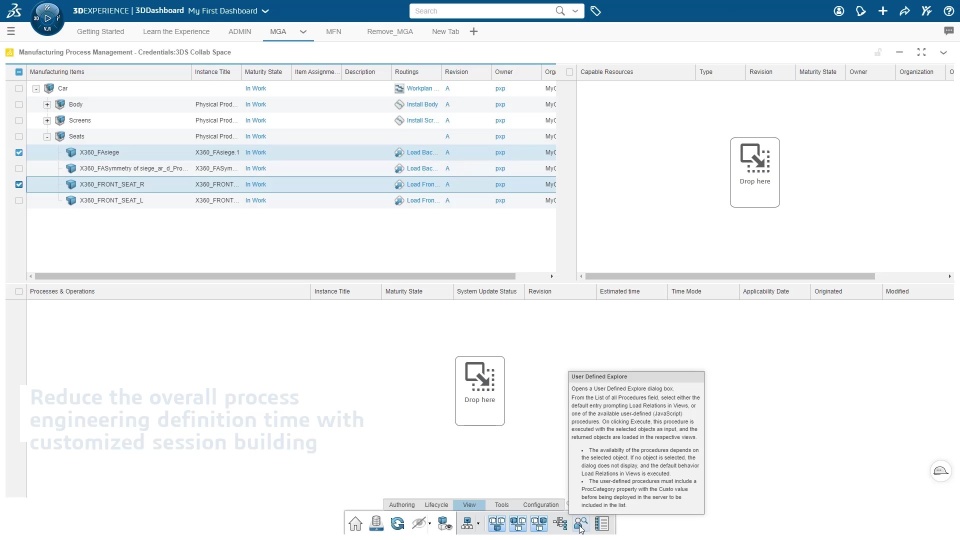Click the Remove_MGA tab
The width and height of the screenshot is (960, 540).
[x=390, y=31]
